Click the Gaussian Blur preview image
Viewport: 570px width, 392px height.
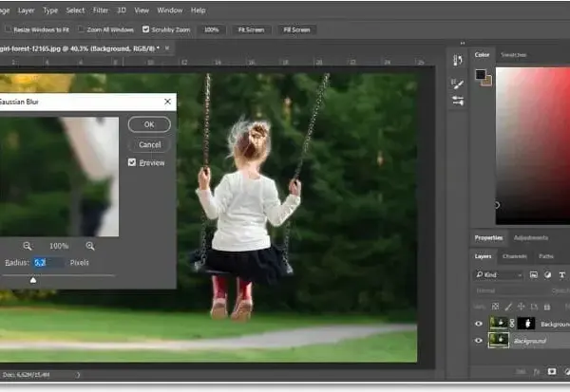[x=59, y=177]
